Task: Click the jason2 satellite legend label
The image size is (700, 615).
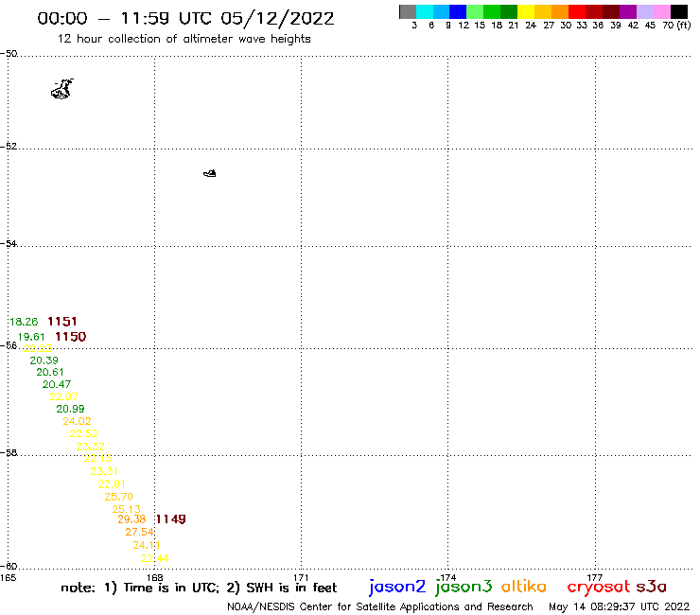Action: (x=397, y=587)
